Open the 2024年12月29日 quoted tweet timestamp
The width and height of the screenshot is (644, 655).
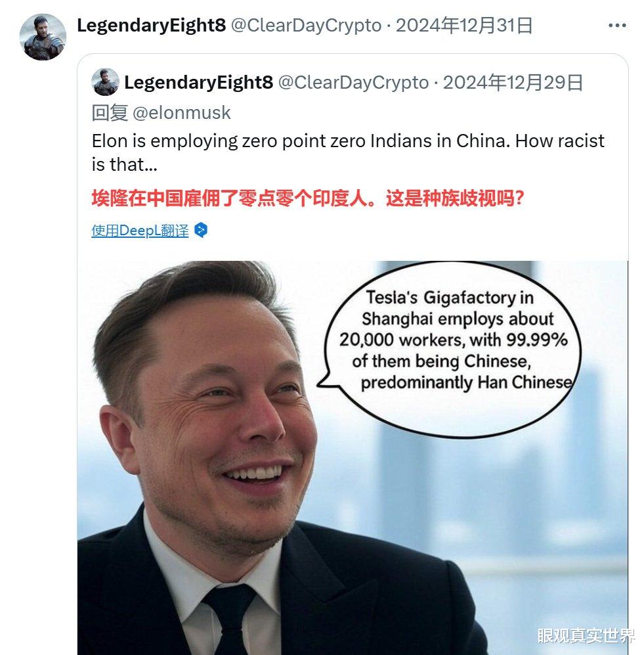point(513,82)
